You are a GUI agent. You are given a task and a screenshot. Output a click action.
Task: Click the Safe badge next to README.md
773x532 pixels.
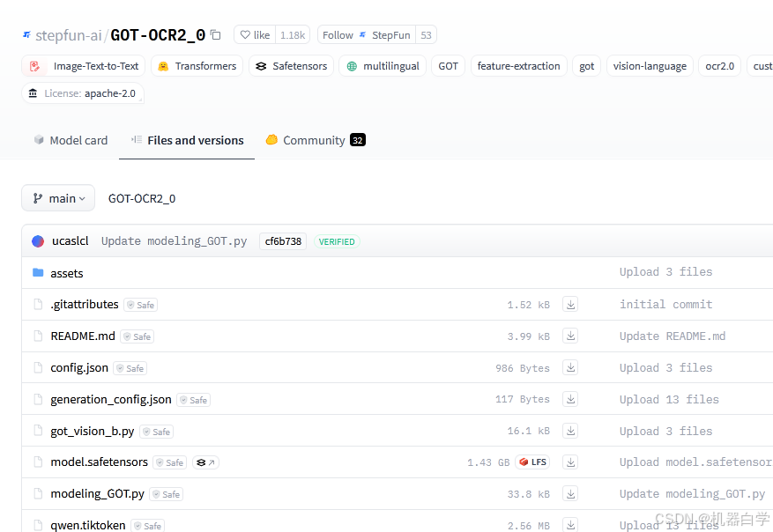click(x=137, y=336)
